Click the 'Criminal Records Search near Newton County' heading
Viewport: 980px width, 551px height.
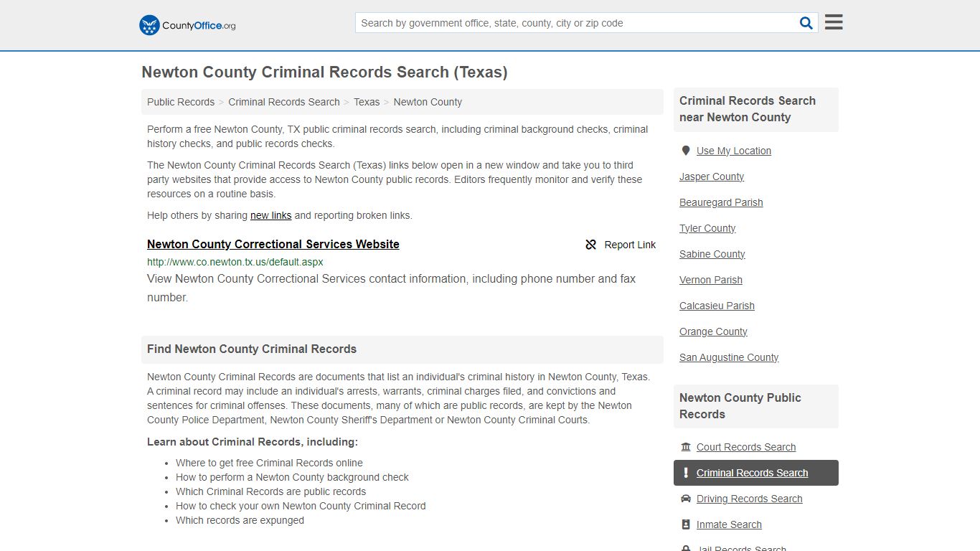pos(748,109)
